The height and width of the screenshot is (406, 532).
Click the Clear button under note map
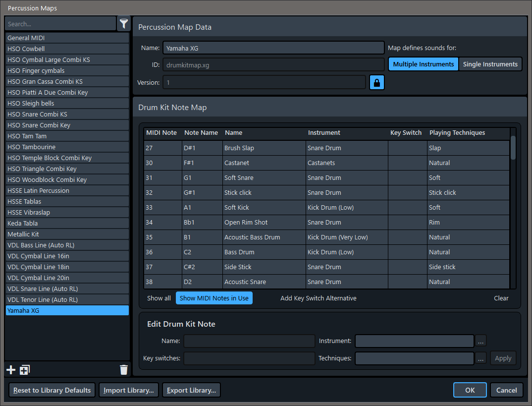pyautogui.click(x=501, y=298)
